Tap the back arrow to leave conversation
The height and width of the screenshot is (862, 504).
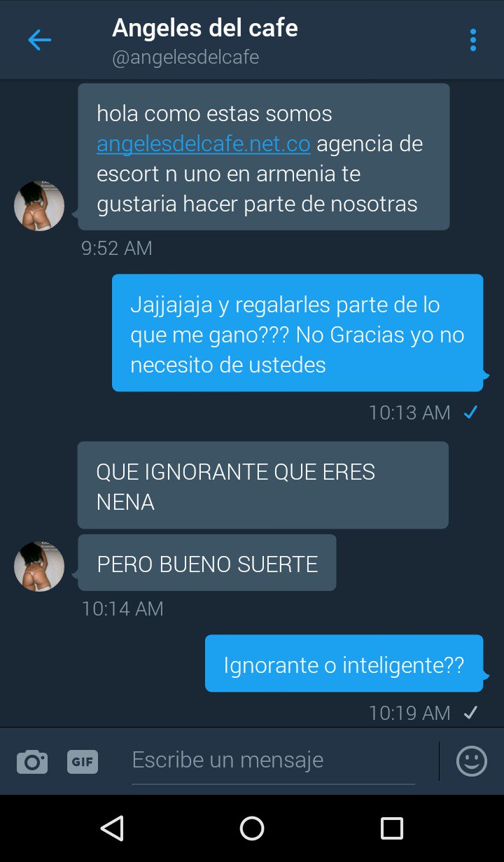click(x=39, y=40)
